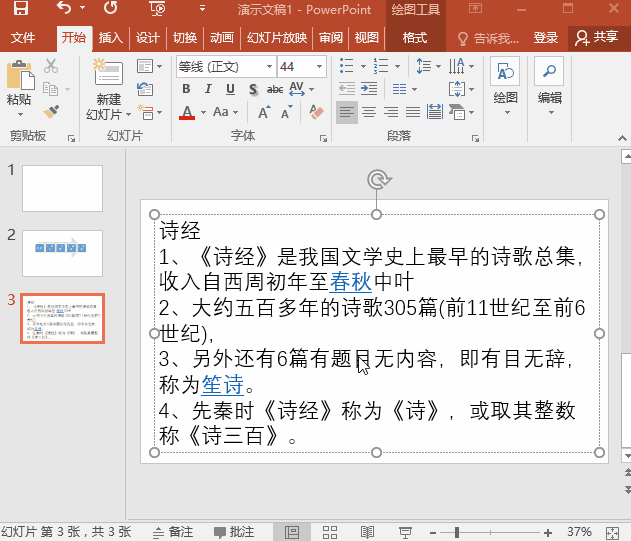The image size is (631, 541).
Task: Start the slideshow from the status bar icon
Action: point(405,531)
